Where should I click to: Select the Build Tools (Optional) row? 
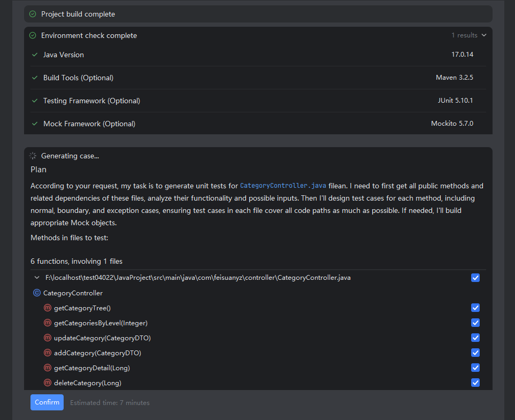click(x=258, y=78)
